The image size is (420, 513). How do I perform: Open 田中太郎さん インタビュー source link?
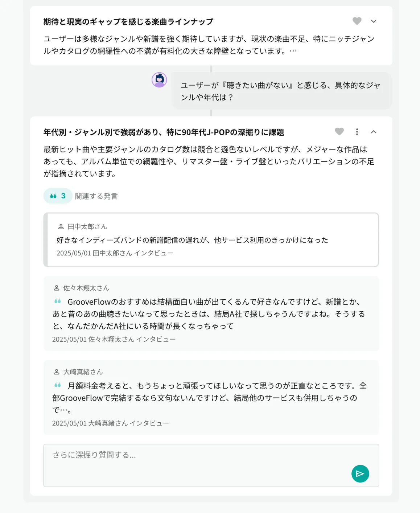[x=115, y=253]
